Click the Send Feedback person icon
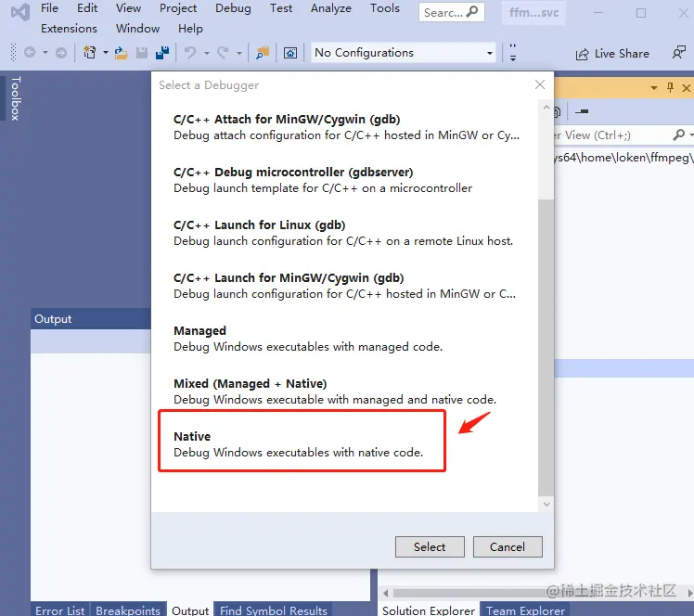 click(x=678, y=53)
